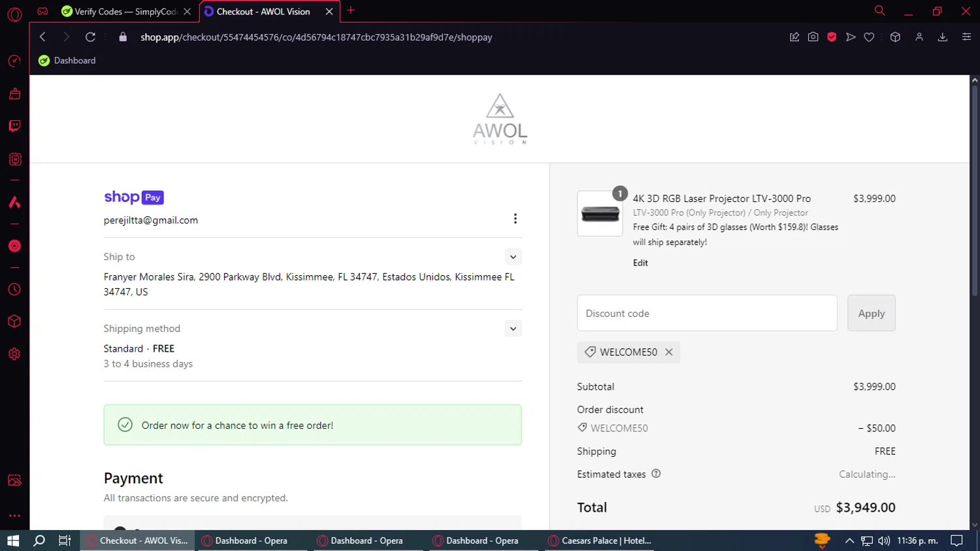Open browsing History clock icon in sidebar
The image size is (980, 551).
14,290
